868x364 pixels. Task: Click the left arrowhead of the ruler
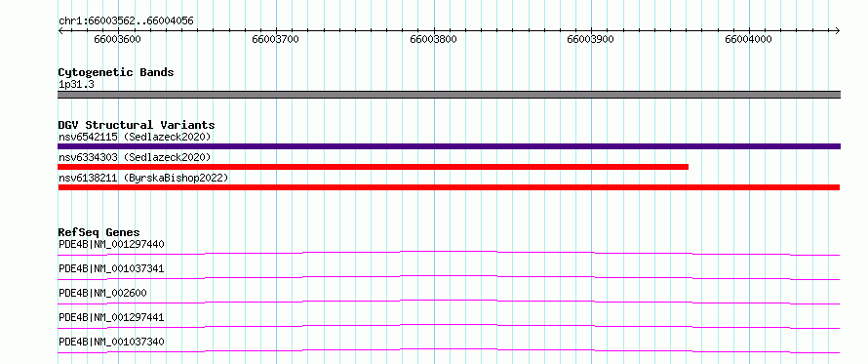click(60, 31)
